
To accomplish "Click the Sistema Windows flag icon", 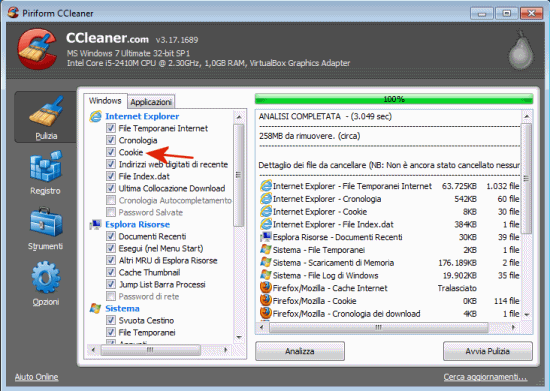I will (95, 309).
